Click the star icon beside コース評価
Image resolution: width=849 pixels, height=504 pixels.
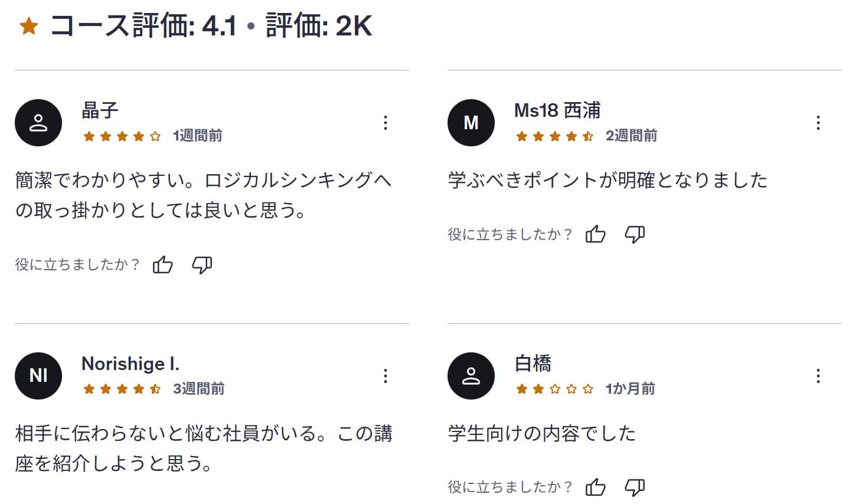click(28, 25)
